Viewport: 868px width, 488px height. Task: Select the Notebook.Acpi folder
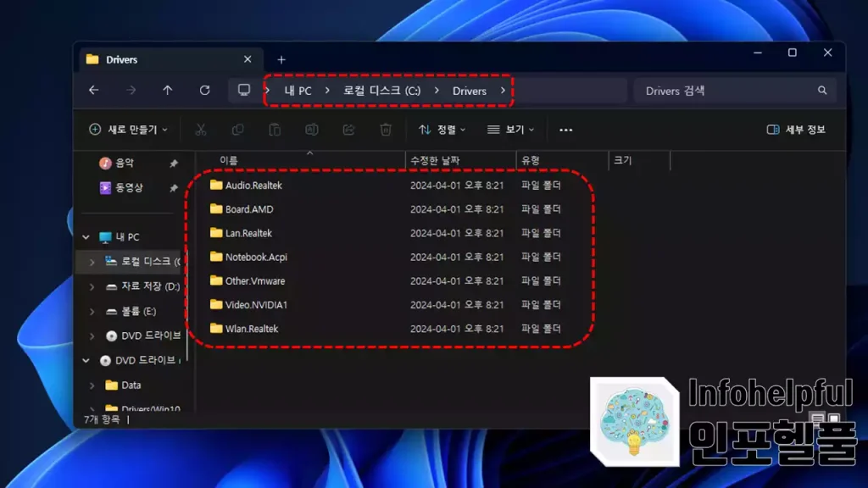[256, 257]
